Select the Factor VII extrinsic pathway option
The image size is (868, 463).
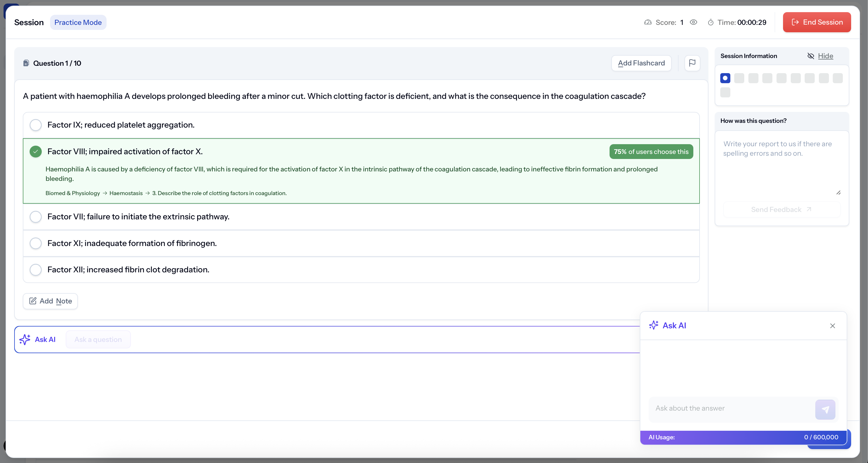[x=36, y=217]
